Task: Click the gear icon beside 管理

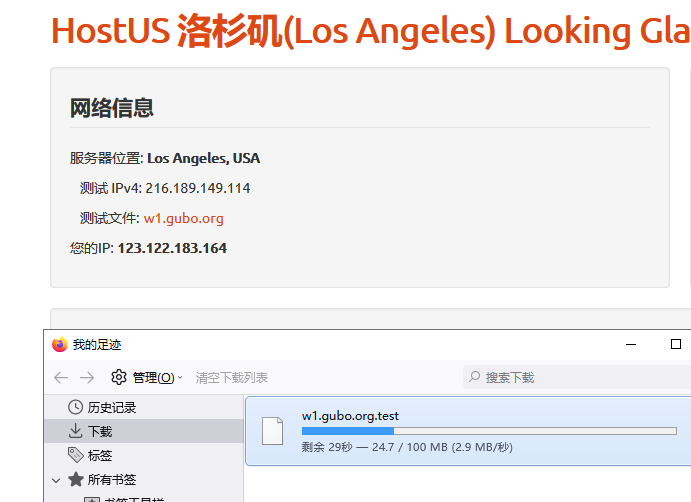Action: (x=119, y=377)
